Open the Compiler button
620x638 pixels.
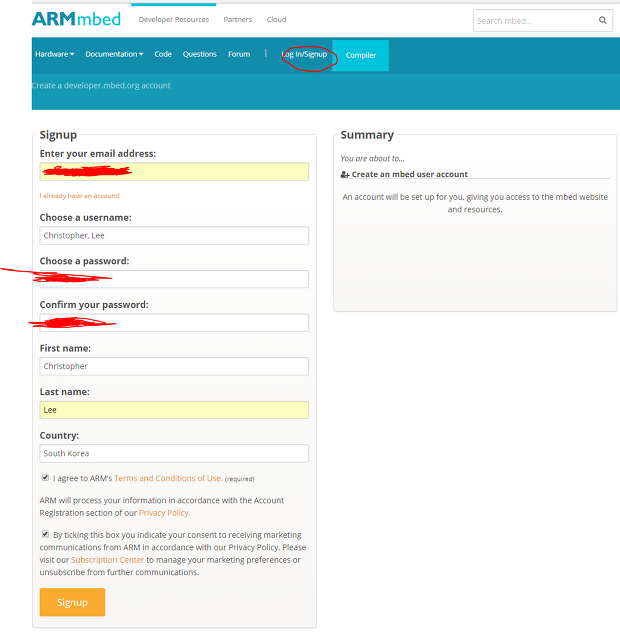point(360,55)
